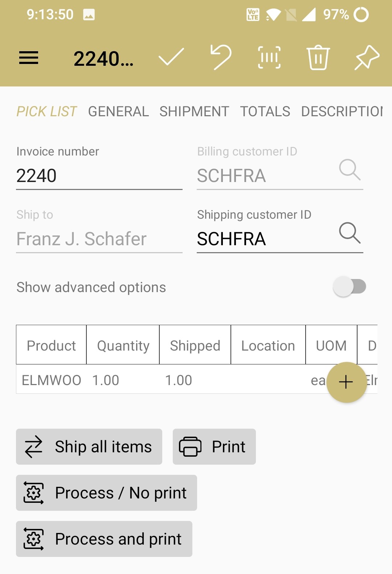Search for a billing customer ID
This screenshot has width=392, height=574.
pos(350,170)
